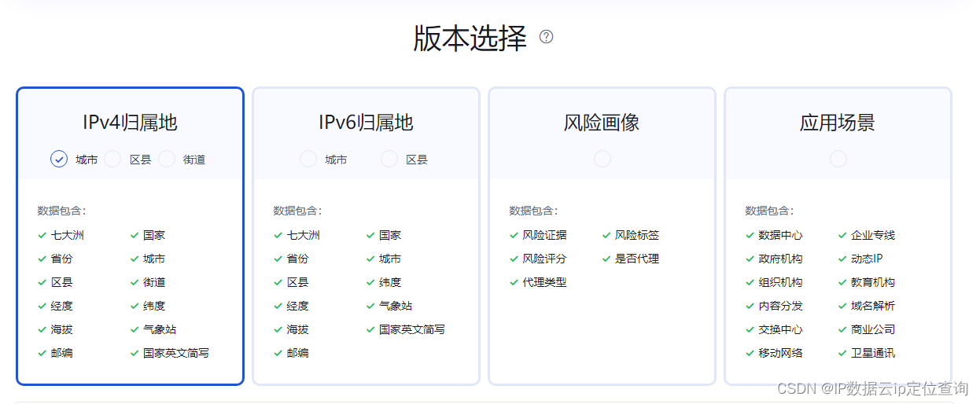
Task: Click the help icon beside 版本选择
Action: [x=546, y=36]
